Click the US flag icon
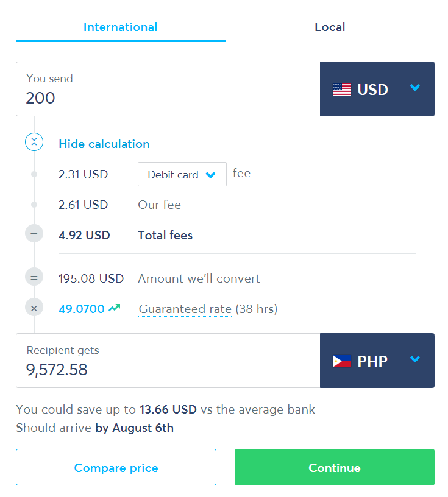The height and width of the screenshot is (497, 448). 342,90
